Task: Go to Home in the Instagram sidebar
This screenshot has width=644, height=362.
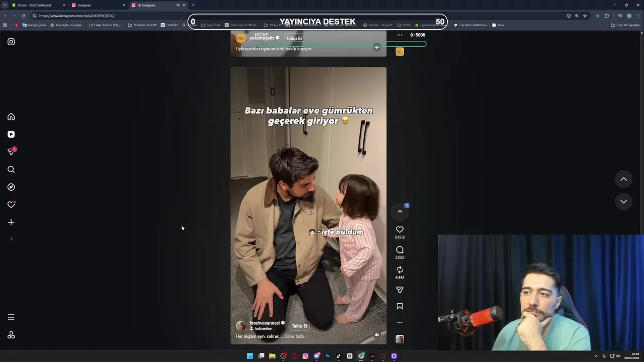Action: pos(11,117)
